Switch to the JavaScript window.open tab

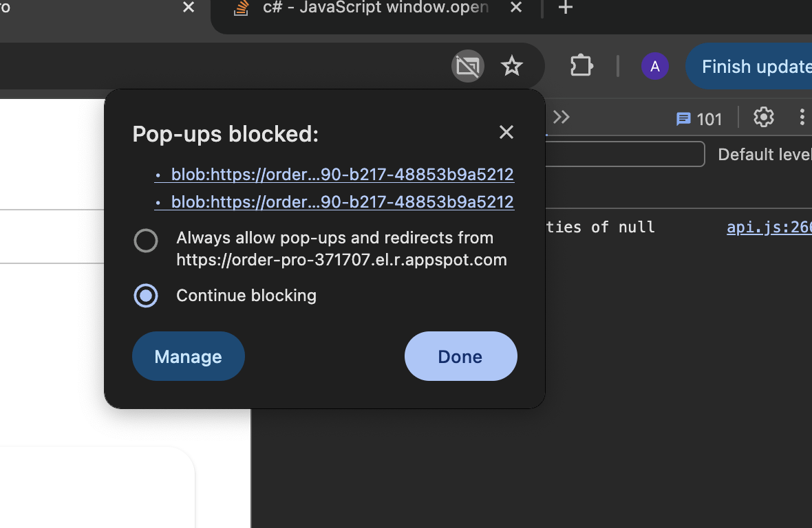pyautogui.click(x=375, y=9)
